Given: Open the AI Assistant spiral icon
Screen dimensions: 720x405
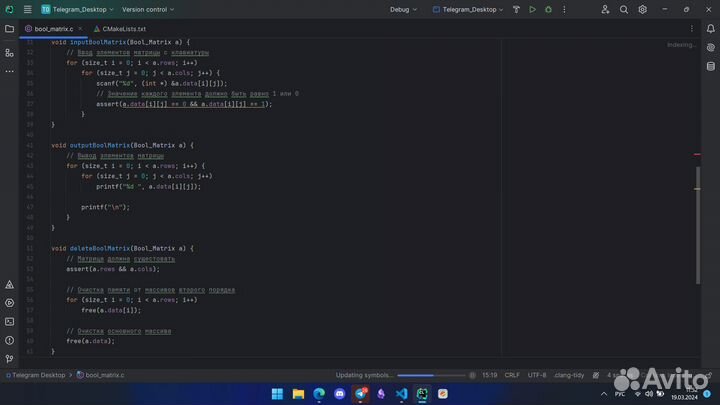Looking at the screenshot, I should (x=710, y=47).
